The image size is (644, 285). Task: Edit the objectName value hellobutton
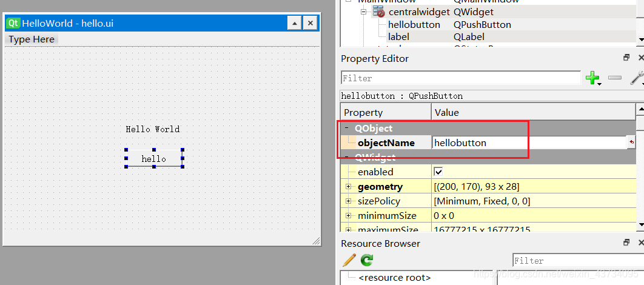coord(529,142)
